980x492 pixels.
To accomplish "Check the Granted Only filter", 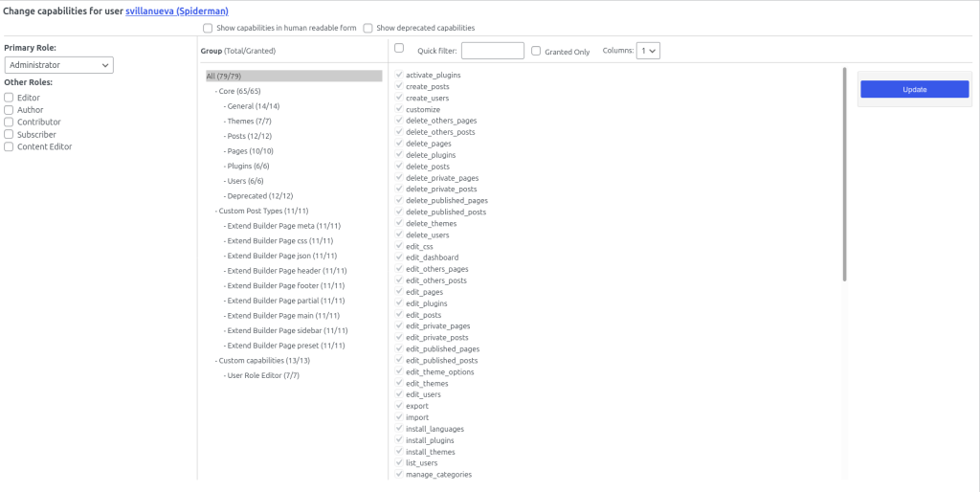I will click(536, 51).
